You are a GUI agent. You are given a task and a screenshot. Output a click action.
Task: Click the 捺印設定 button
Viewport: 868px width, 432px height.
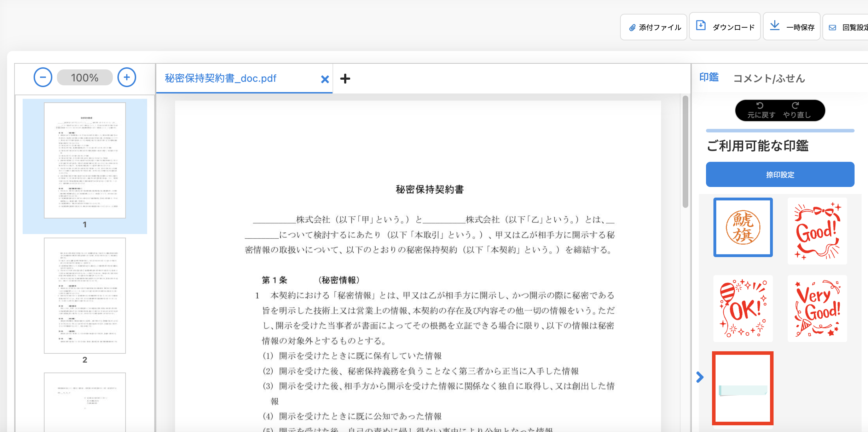[780, 175]
